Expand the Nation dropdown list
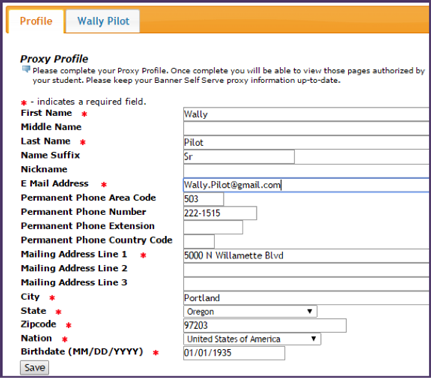The image size is (431, 378). point(252,339)
